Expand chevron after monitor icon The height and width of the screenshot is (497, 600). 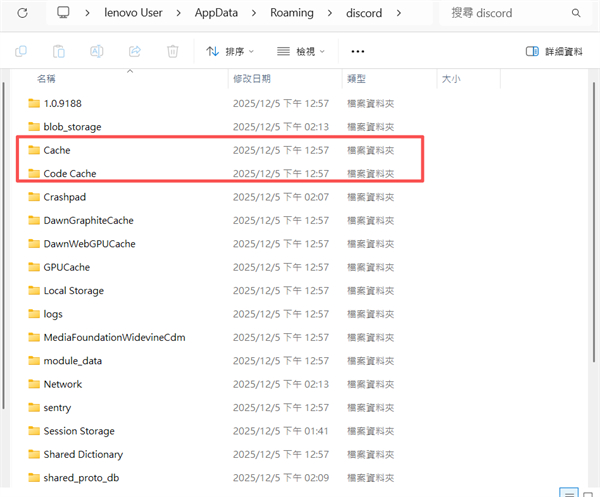click(x=87, y=13)
